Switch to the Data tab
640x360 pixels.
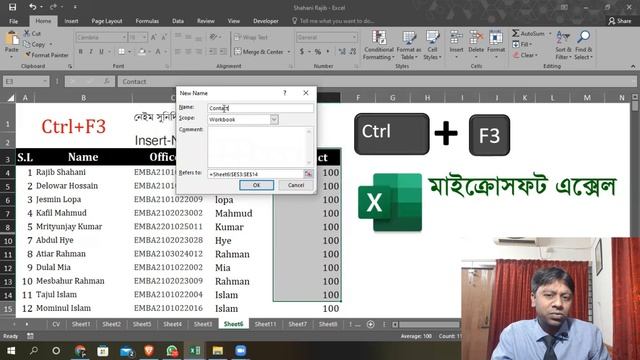(x=178, y=21)
